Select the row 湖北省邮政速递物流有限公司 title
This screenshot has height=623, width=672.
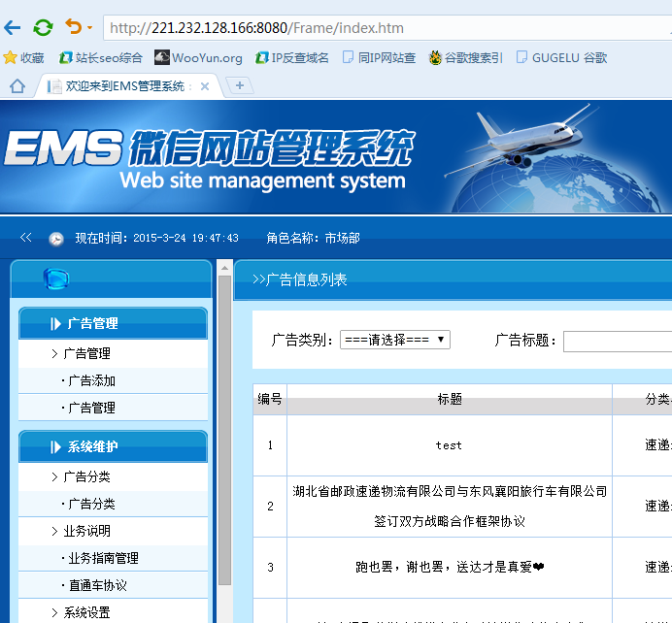pyautogui.click(x=450, y=507)
